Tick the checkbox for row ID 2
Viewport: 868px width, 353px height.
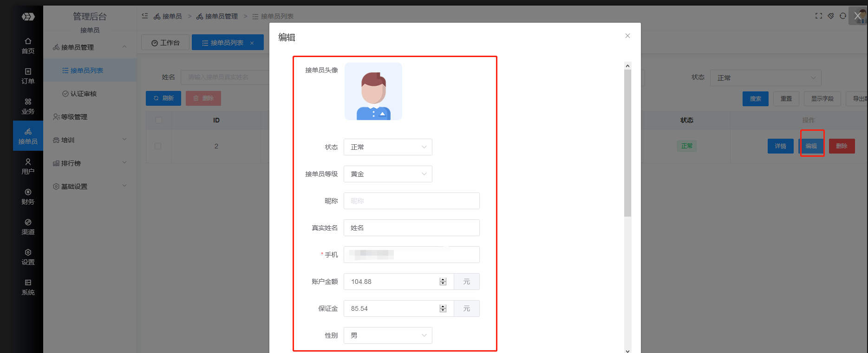(158, 146)
